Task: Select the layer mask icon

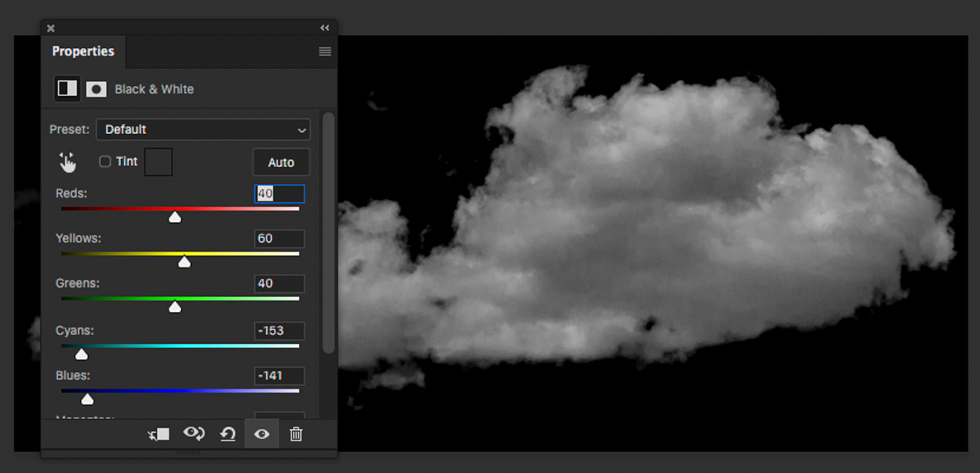Action: coord(96,89)
